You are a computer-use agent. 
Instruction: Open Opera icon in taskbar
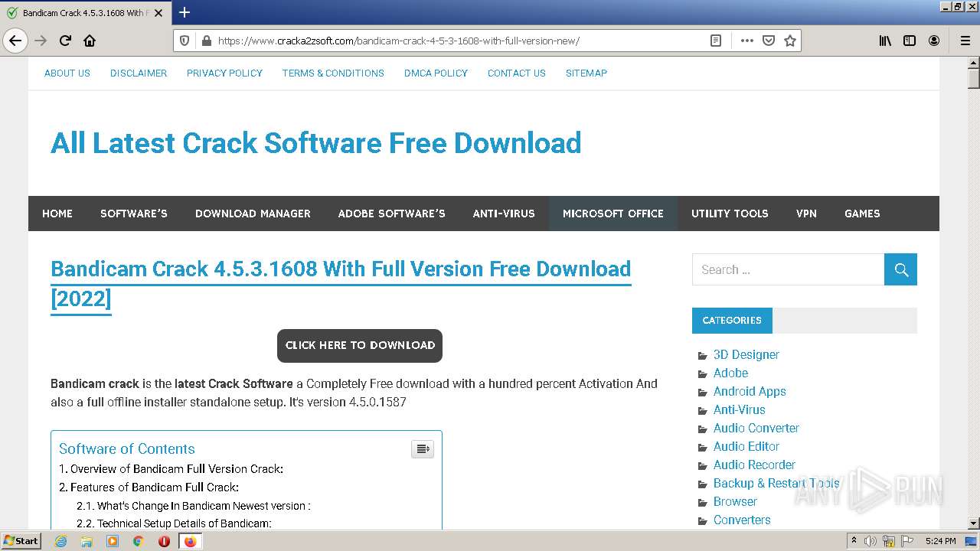164,541
